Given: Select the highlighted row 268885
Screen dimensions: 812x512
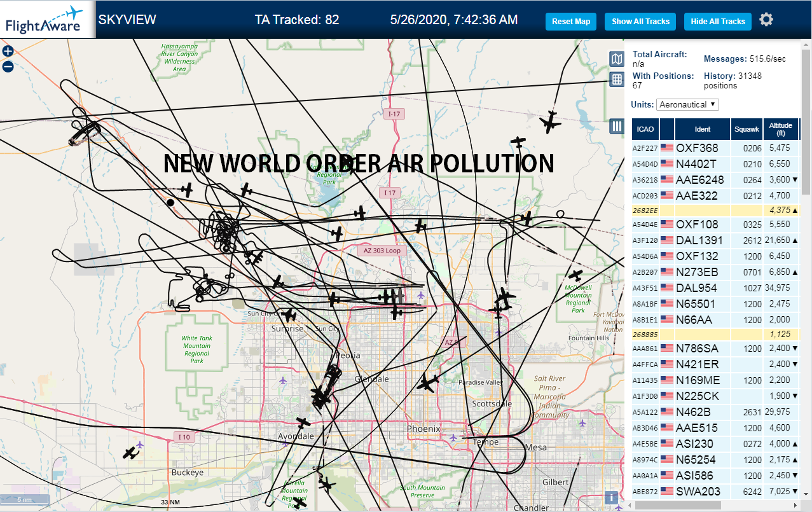Looking at the screenshot, I should 715,335.
